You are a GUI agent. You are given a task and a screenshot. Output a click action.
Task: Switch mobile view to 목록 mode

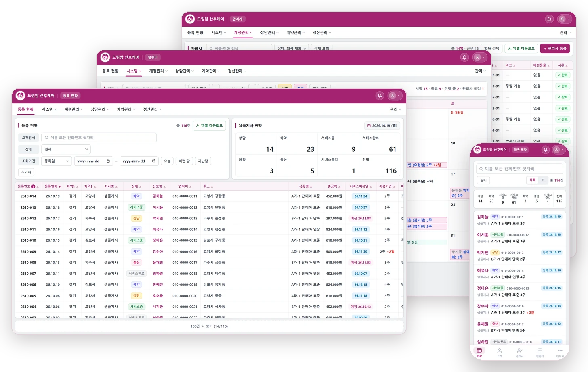[x=533, y=180]
